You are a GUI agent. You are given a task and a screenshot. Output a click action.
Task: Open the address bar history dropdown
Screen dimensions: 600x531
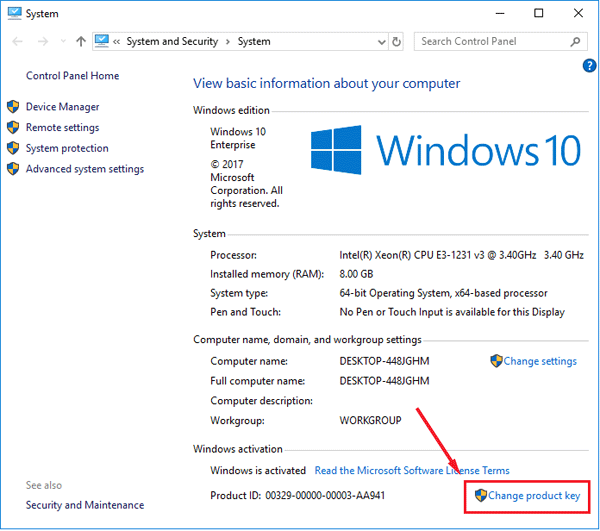pyautogui.click(x=382, y=42)
